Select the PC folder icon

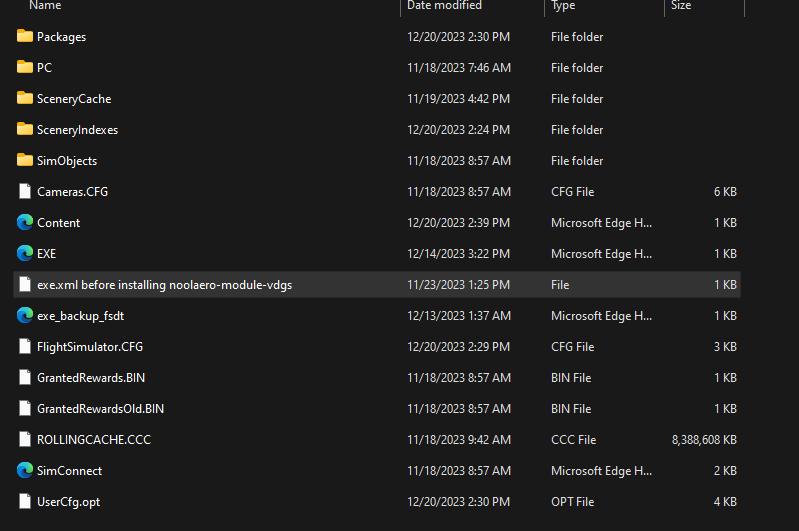(25, 68)
